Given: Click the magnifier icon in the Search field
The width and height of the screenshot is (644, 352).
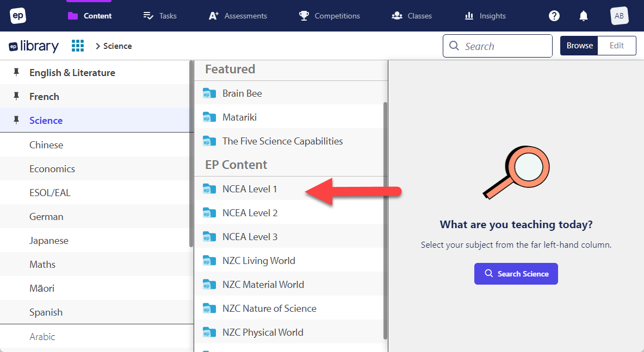Looking at the screenshot, I should (454, 46).
